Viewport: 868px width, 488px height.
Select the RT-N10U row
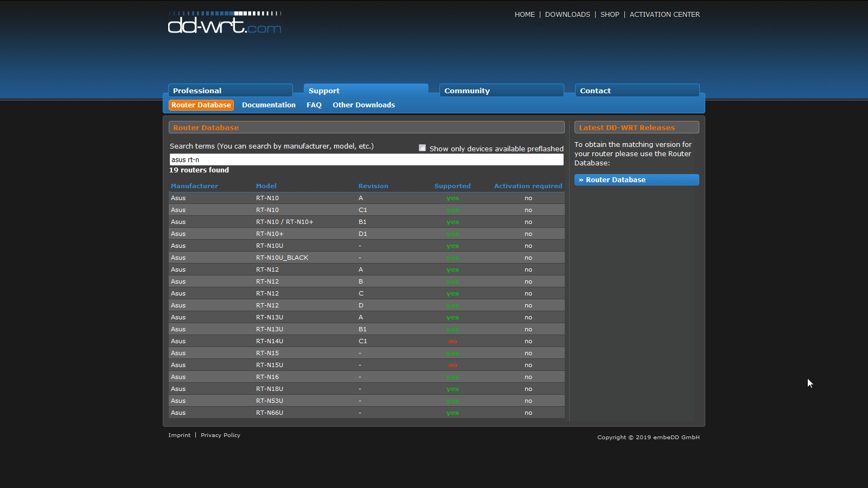coord(367,246)
